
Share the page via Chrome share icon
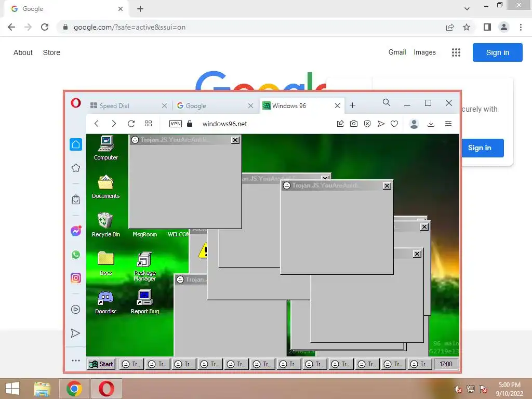[450, 27]
